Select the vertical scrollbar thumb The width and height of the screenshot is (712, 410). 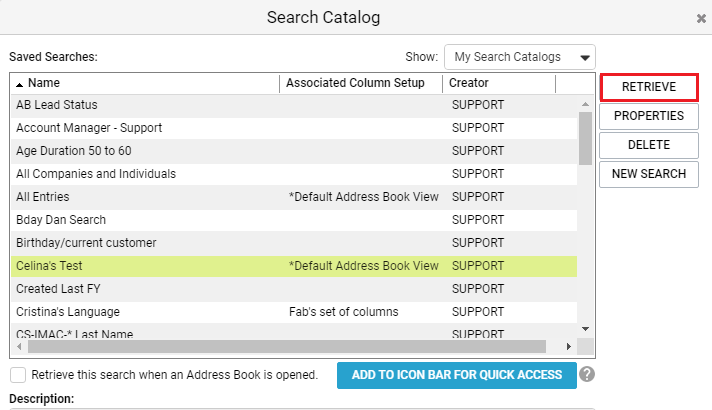[x=585, y=138]
